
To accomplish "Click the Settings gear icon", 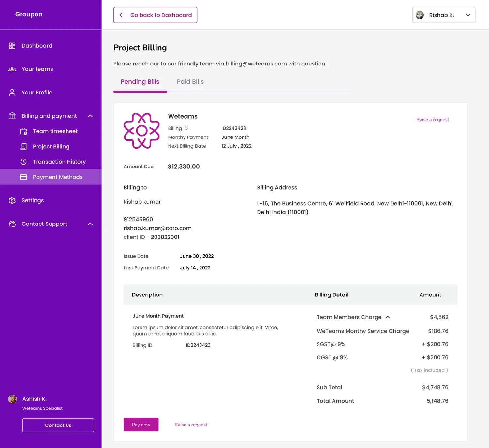I will pos(12,200).
